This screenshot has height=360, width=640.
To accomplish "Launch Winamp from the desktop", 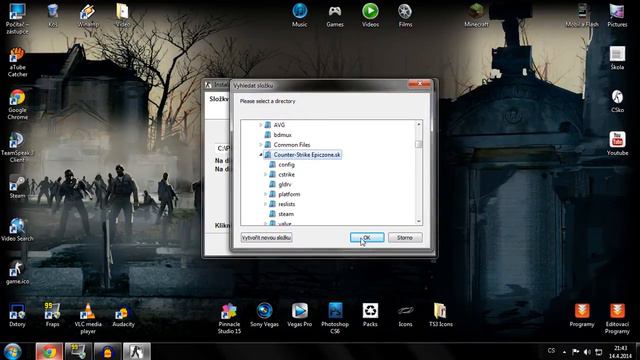I will 88,15.
